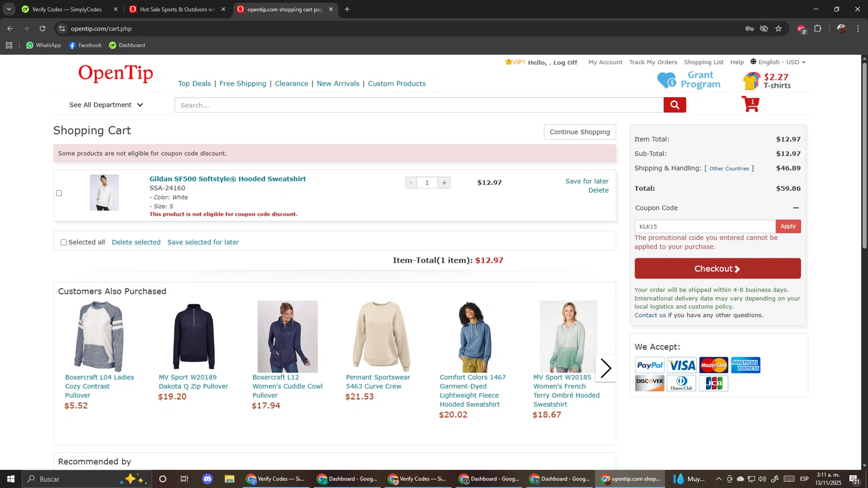
Task: Open the New Arrivals menu link
Action: pos(338,83)
